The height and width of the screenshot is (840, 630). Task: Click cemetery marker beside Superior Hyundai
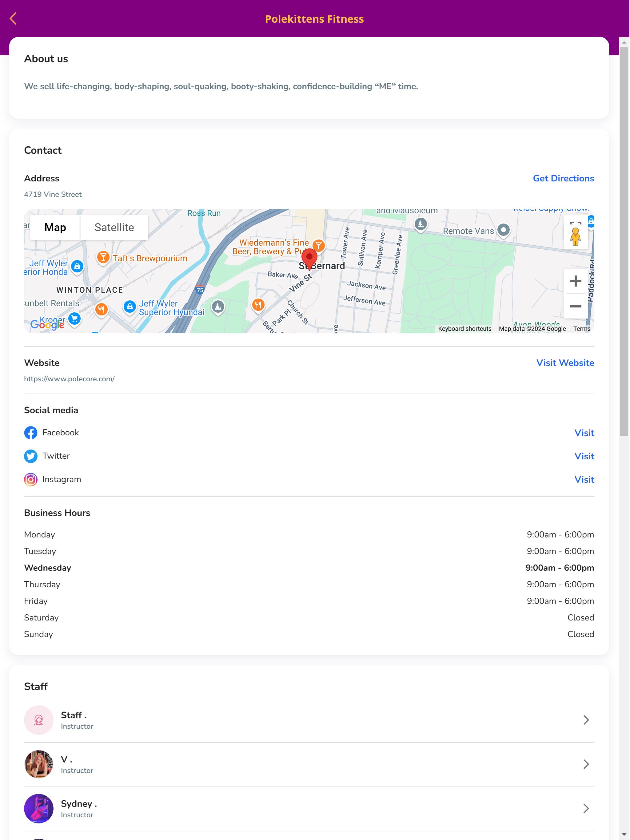[218, 307]
